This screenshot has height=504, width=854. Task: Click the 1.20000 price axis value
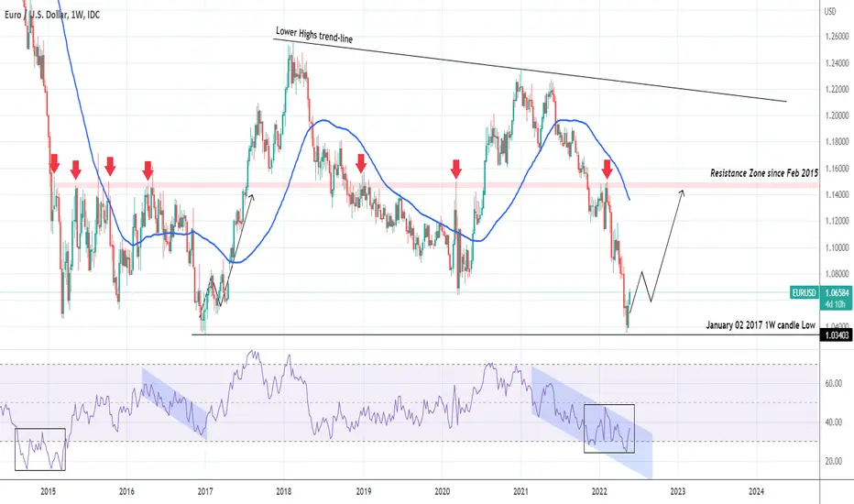point(837,115)
